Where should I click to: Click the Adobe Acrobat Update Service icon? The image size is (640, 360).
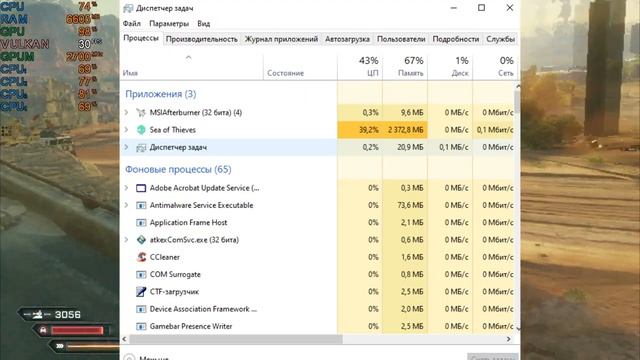tap(141, 188)
